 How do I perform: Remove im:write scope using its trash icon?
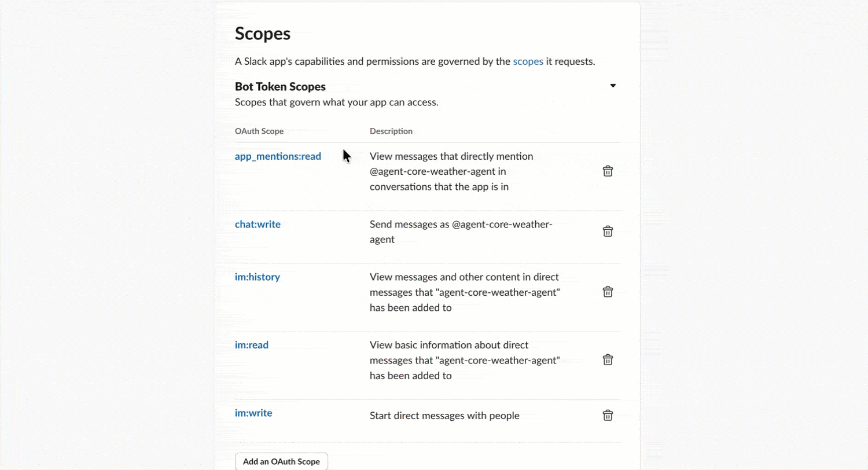[x=608, y=415]
